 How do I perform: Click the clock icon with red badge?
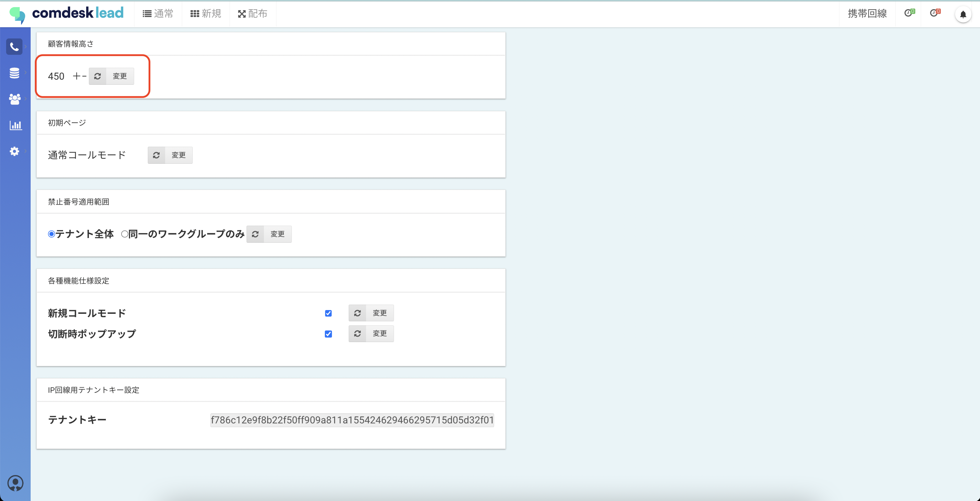coord(935,13)
